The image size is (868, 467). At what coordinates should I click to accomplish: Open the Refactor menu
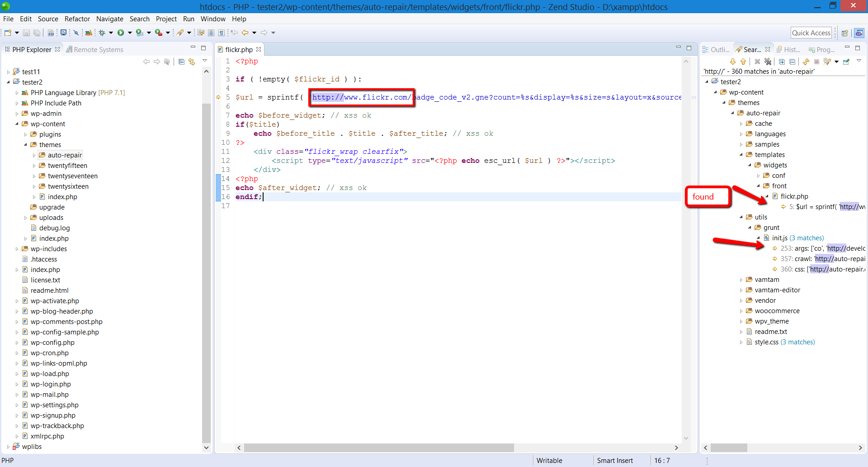[x=77, y=19]
